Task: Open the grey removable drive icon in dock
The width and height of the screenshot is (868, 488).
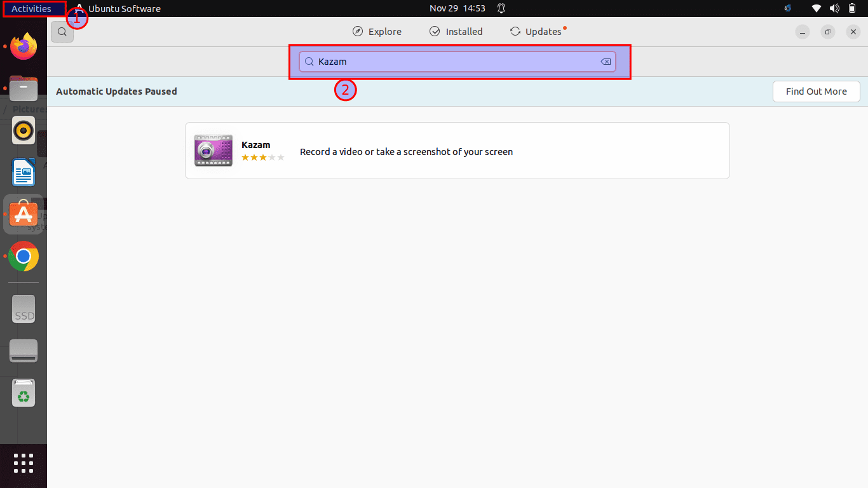Action: point(24,351)
